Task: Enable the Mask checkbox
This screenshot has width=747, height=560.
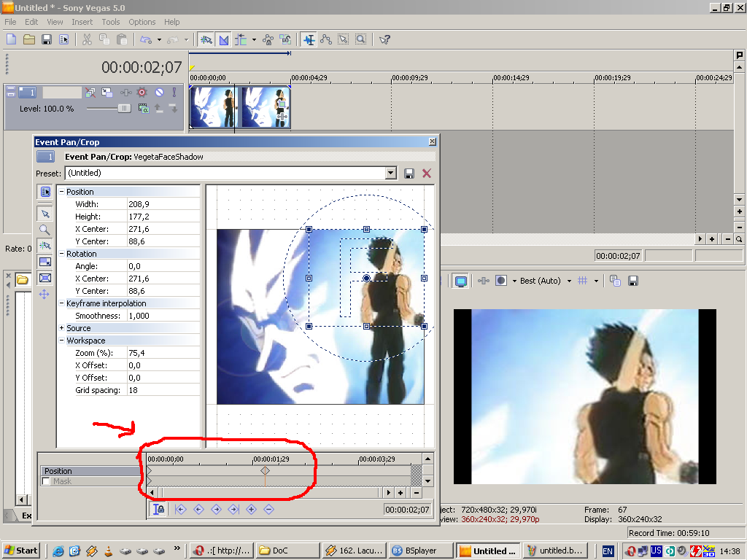Action: pos(46,481)
